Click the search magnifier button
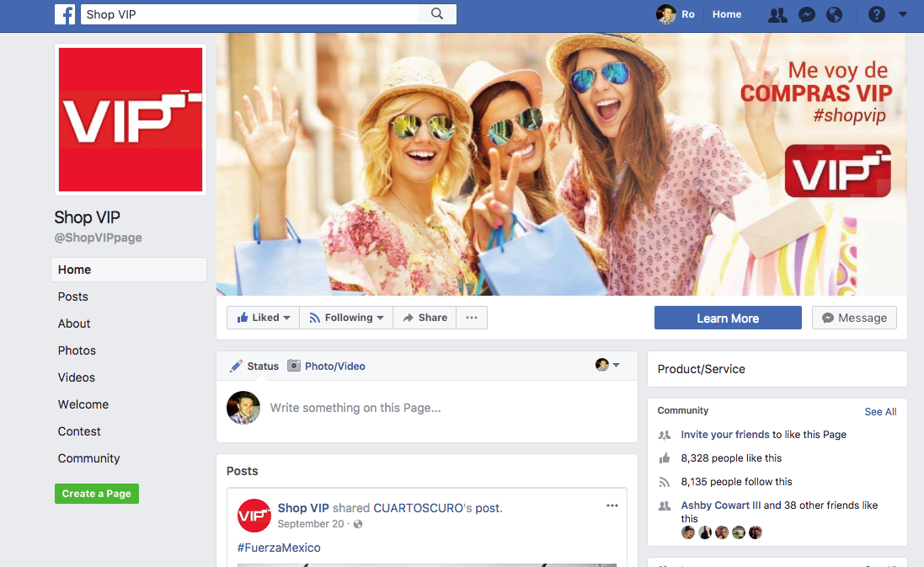Screen dimensions: 924x567 [436, 14]
